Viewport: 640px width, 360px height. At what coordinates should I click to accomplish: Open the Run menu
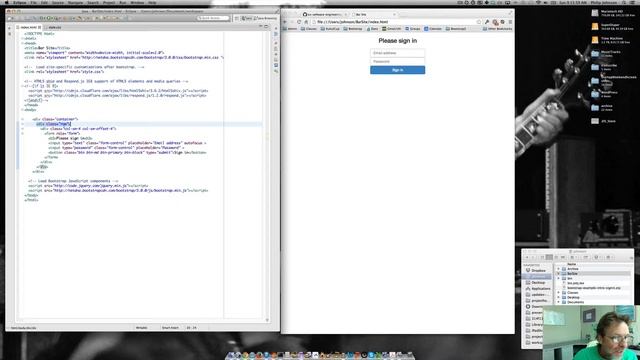[122, 2]
